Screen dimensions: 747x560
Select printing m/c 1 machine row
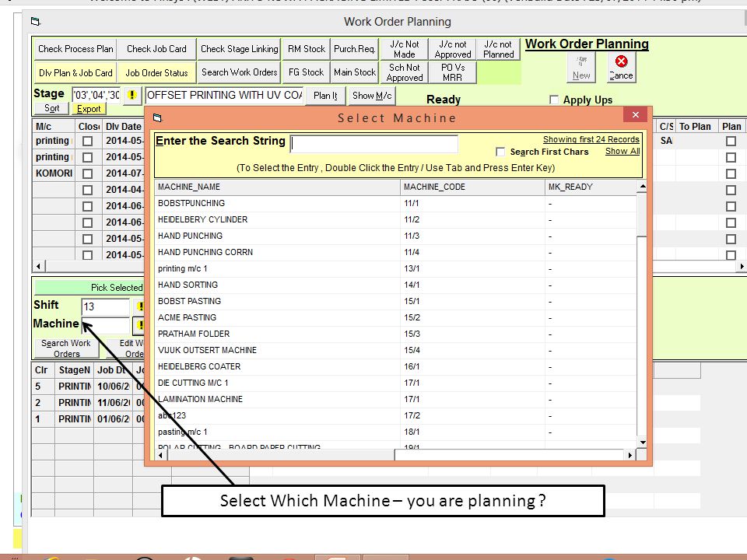coord(396,268)
